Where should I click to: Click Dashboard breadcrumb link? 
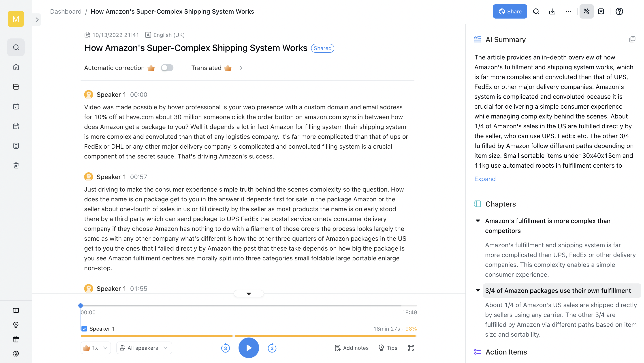[x=66, y=11]
